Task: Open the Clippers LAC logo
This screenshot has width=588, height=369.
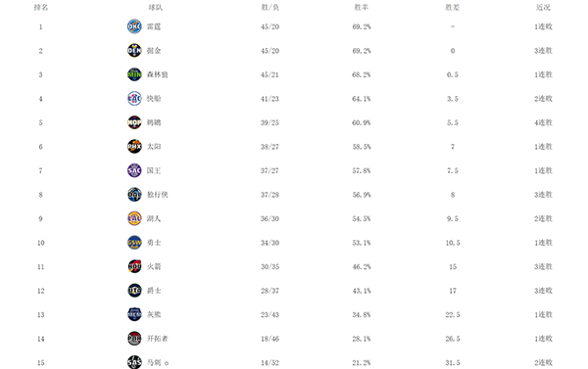Action: (134, 99)
